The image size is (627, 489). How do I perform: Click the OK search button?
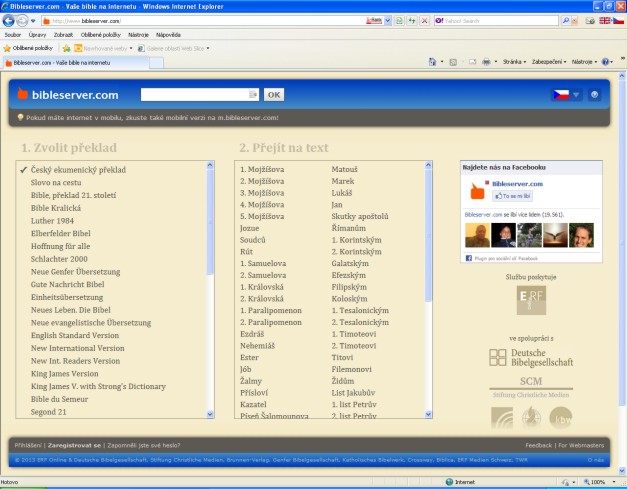[x=274, y=95]
